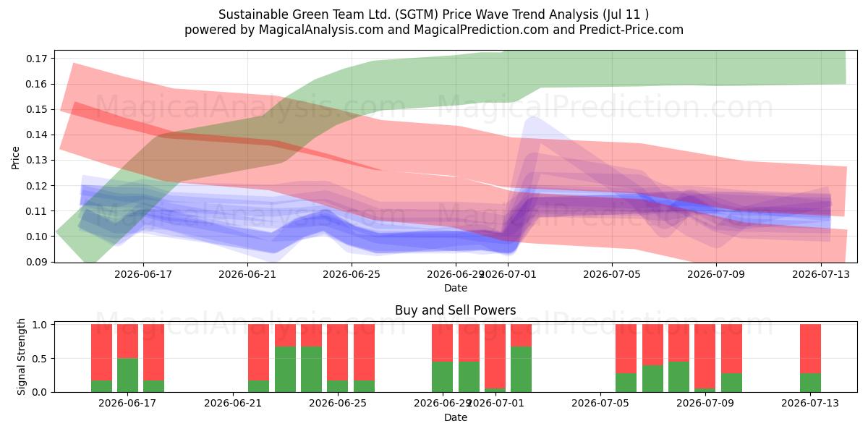Click the subtitle listing MagicalAnalysis.com
Image resolution: width=868 pixels, height=434 pixels.
pos(433,30)
